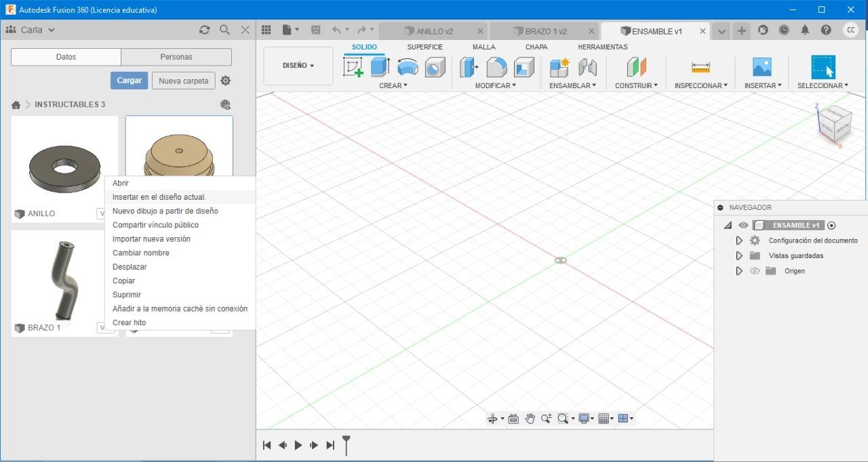The width and height of the screenshot is (868, 462).
Task: Open search in the data panel
Action: [225, 30]
